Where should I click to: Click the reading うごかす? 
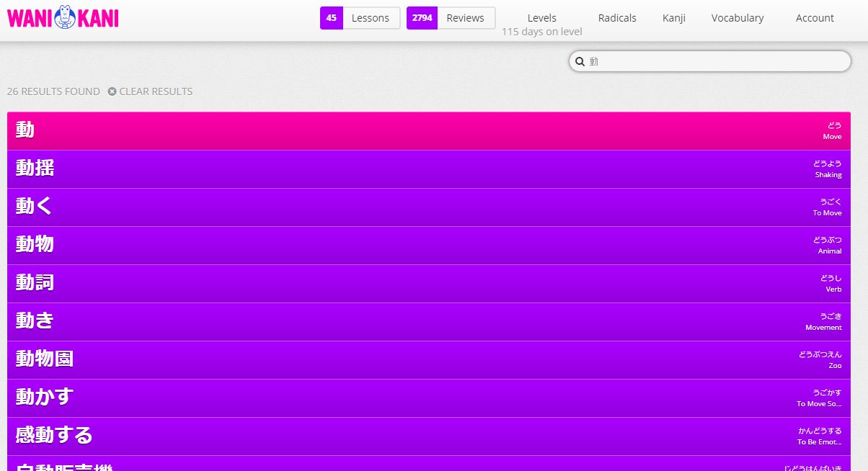point(827,392)
